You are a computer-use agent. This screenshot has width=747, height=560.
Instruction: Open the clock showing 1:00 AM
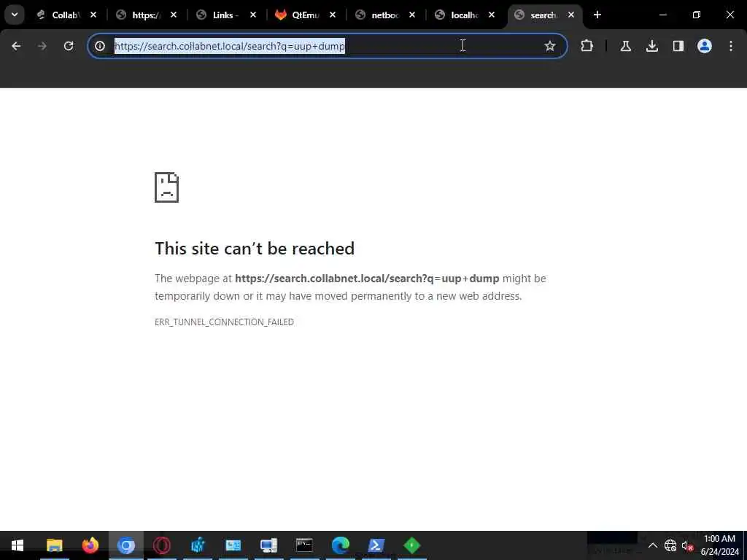pos(719,545)
